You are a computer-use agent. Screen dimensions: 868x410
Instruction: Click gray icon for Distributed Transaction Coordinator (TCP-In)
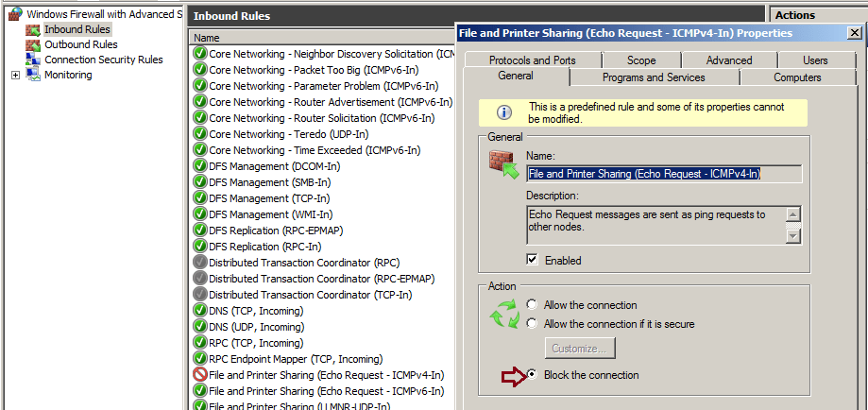tap(200, 295)
